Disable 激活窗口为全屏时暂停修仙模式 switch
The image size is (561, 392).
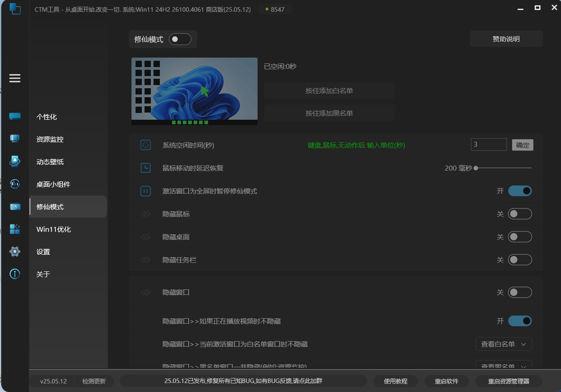pyautogui.click(x=520, y=191)
